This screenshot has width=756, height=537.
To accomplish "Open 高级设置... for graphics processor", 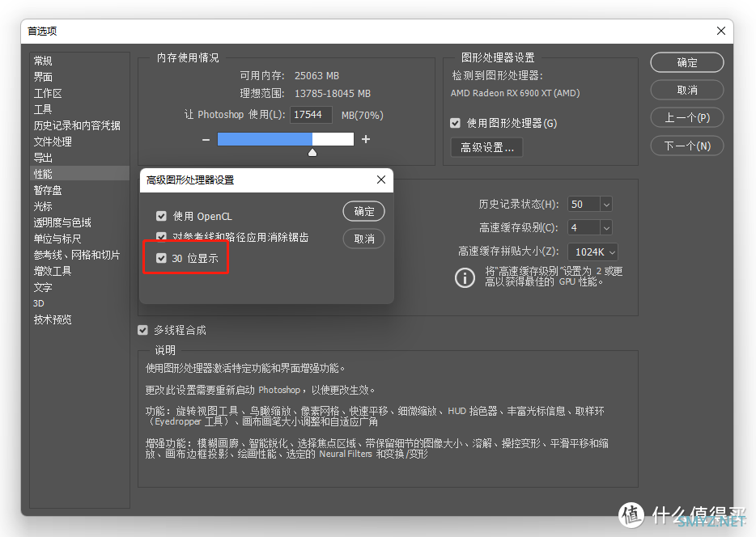I will pos(487,147).
